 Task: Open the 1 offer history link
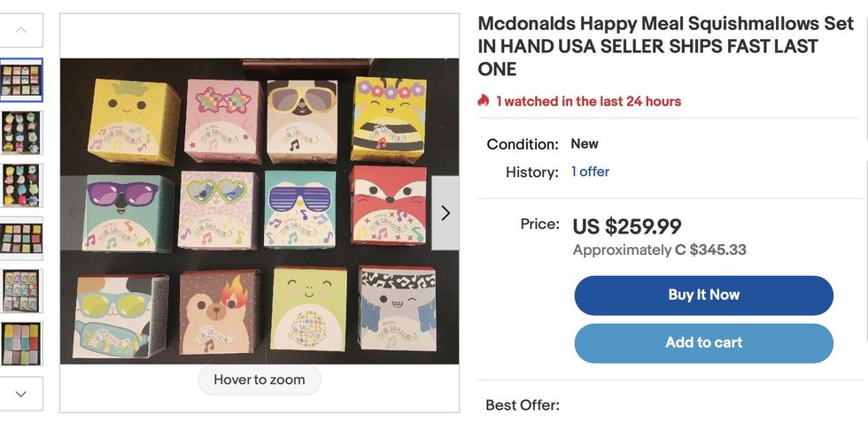pyautogui.click(x=590, y=172)
